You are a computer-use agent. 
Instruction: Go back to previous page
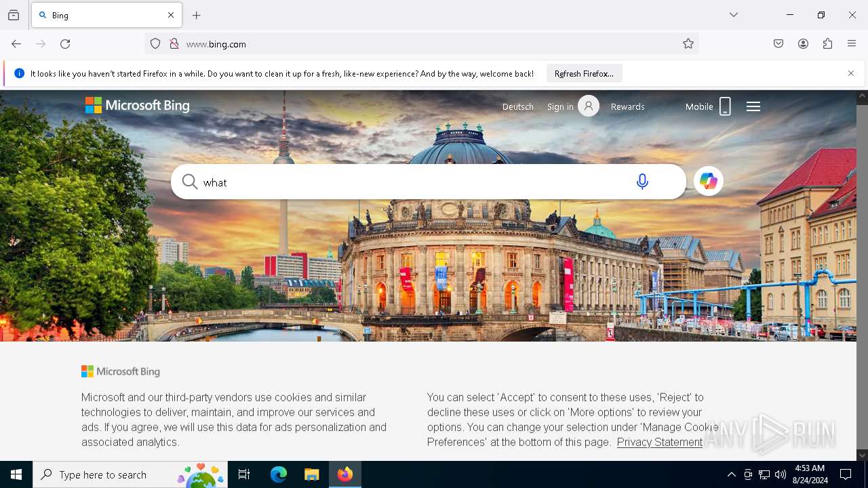(16, 44)
